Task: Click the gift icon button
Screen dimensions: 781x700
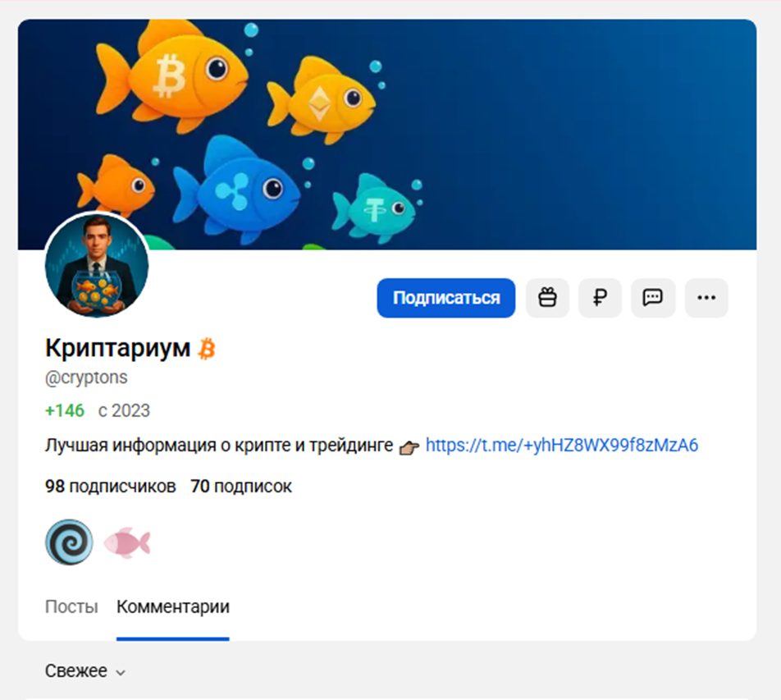Action: coord(547,298)
